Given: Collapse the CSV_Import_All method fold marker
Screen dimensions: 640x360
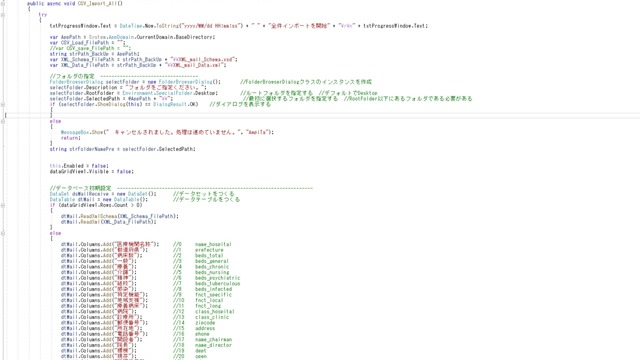Looking at the screenshot, I should (3, 4).
